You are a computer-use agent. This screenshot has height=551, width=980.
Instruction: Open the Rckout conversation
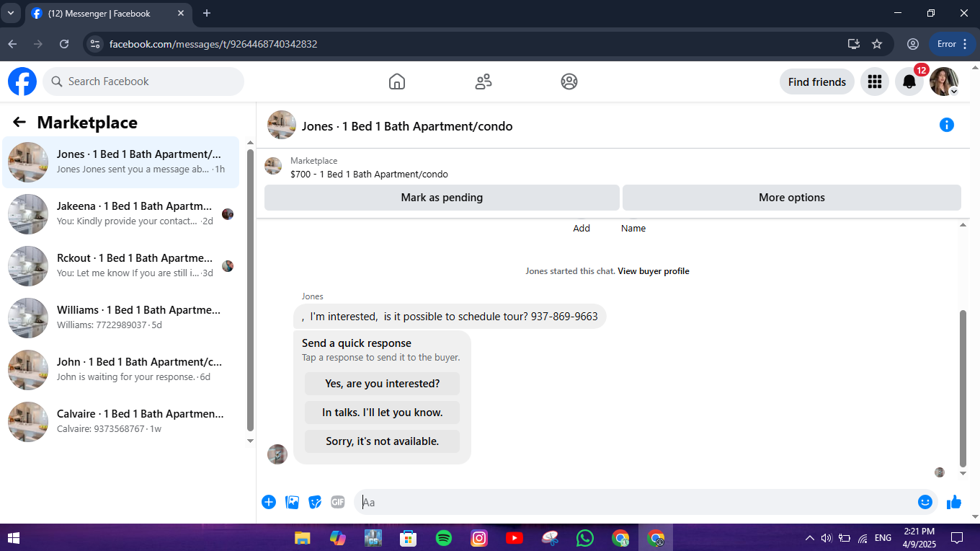121,266
